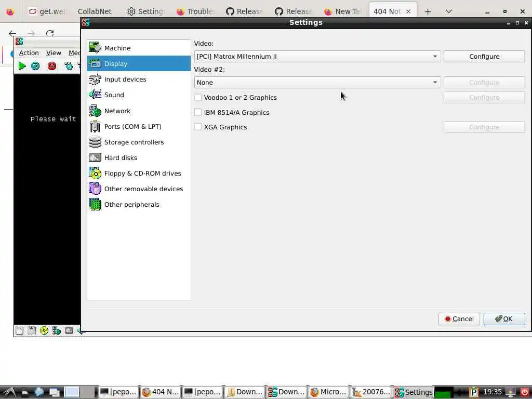The width and height of the screenshot is (532, 399).
Task: Check the XGA Graphics option
Action: (x=198, y=127)
